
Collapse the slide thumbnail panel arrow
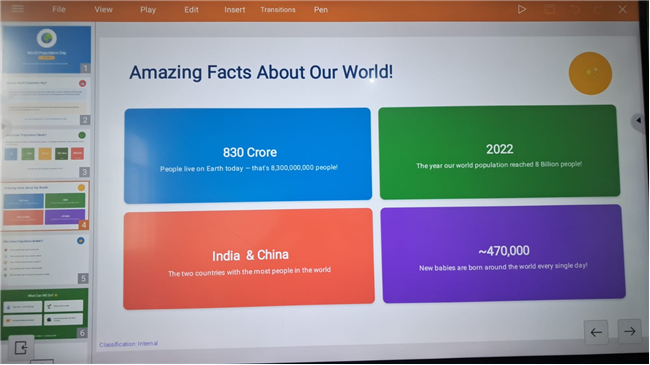click(x=3, y=126)
